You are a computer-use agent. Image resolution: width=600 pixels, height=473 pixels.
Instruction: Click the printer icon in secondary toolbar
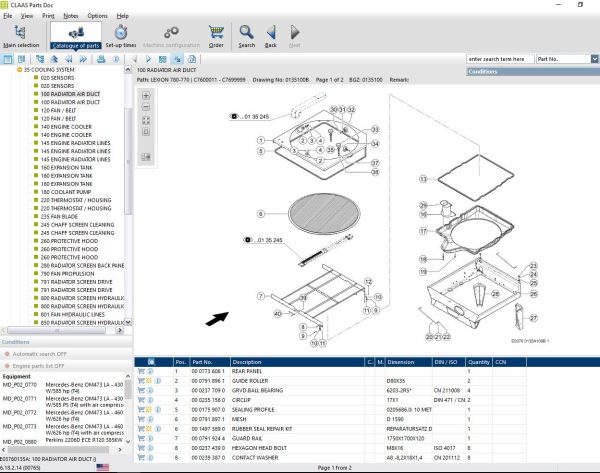tap(101, 59)
